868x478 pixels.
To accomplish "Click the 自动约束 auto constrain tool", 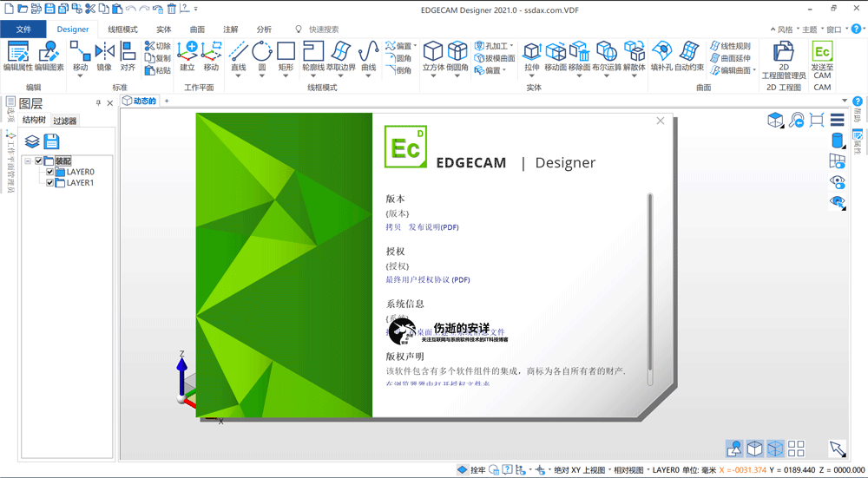I will pos(689,56).
